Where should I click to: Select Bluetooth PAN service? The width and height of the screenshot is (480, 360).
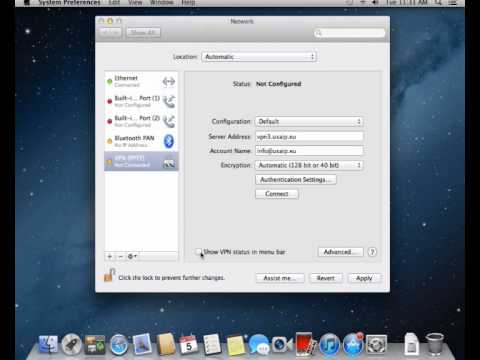(x=141, y=141)
